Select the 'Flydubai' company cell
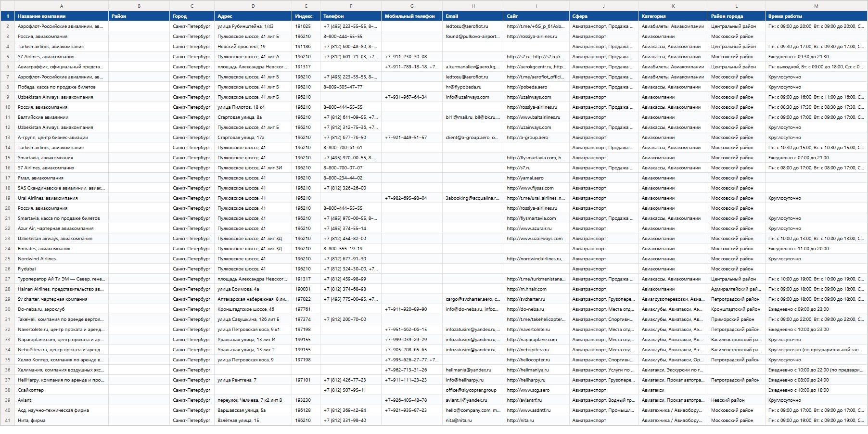Viewport: 868px width, 434px height. click(62, 268)
